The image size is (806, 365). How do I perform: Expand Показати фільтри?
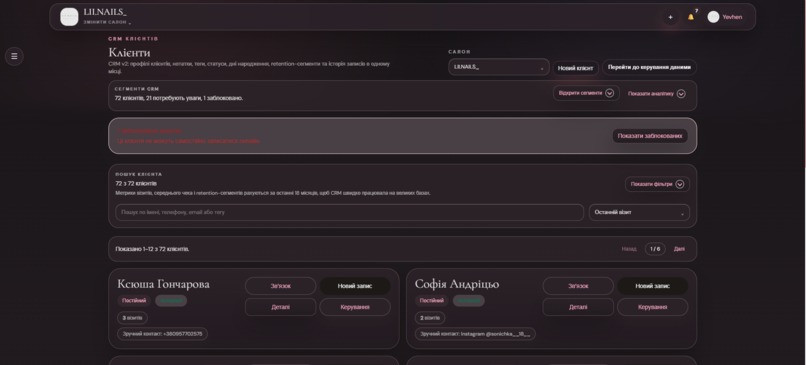click(657, 184)
